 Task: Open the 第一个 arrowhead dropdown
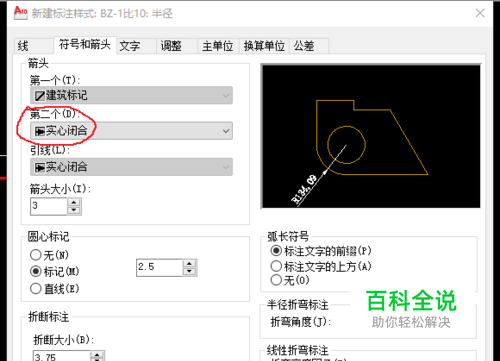pyautogui.click(x=131, y=96)
